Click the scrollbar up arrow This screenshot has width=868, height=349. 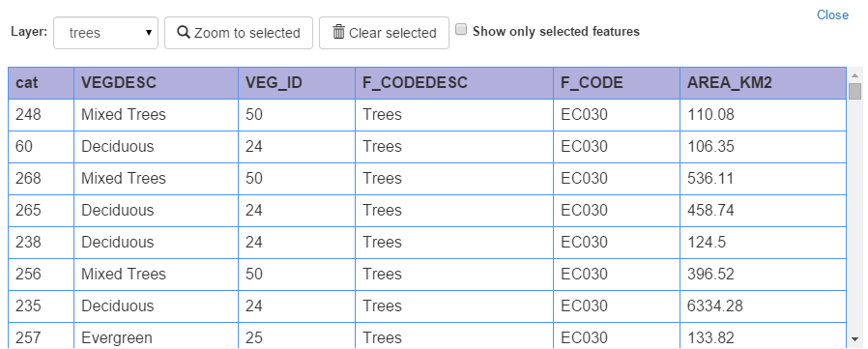[x=855, y=75]
